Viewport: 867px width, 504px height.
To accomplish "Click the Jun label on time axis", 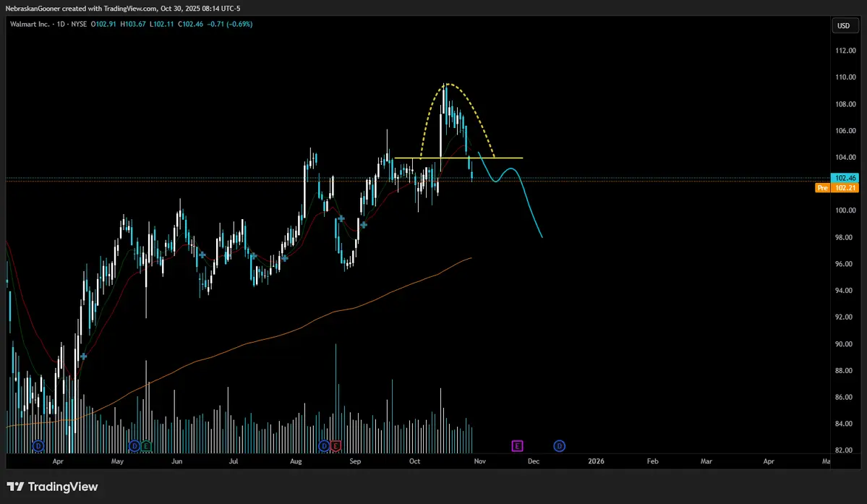I will pos(176,461).
